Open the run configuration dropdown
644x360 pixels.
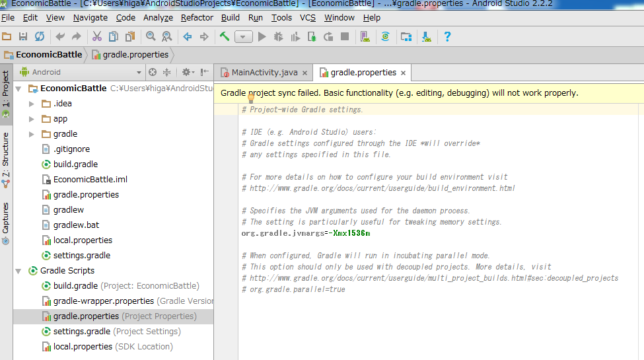tap(243, 37)
